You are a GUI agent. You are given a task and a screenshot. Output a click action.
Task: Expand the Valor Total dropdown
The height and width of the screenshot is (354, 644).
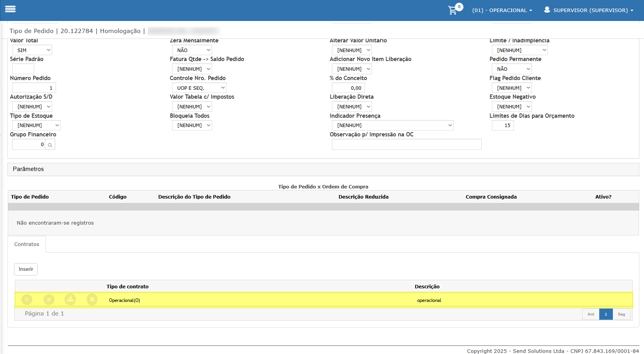(32, 50)
